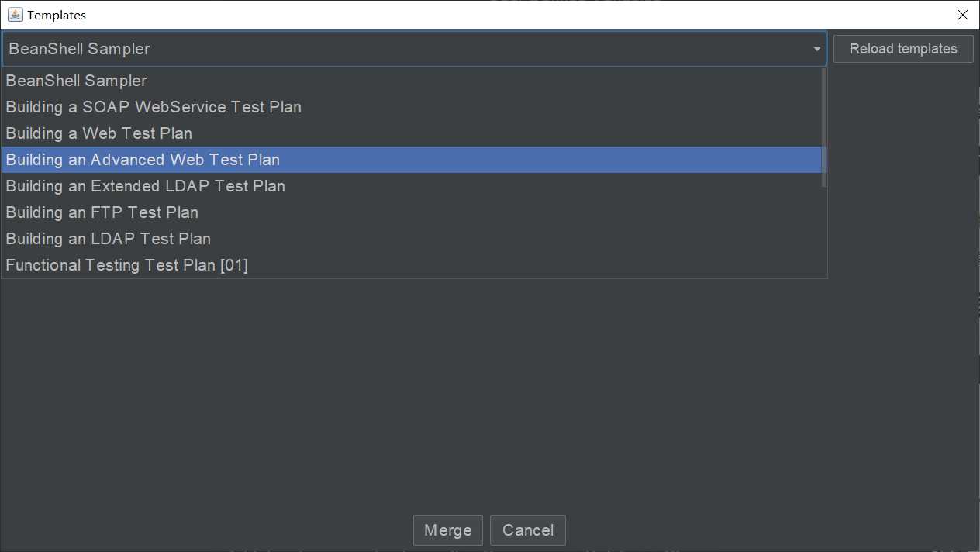Click the Merge button

(448, 530)
